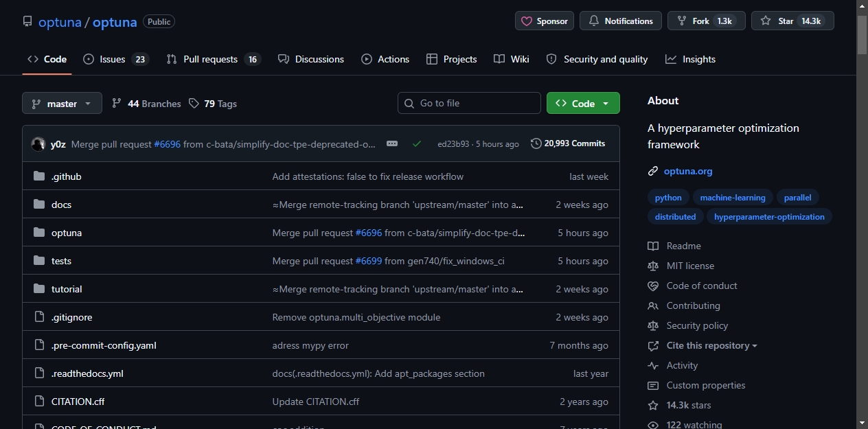This screenshot has height=429, width=868.
Task: Select the distributed topic tag
Action: click(x=675, y=217)
